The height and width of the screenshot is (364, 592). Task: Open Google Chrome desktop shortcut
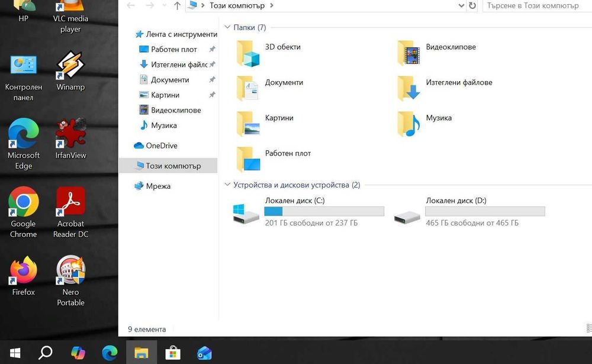coord(24,212)
